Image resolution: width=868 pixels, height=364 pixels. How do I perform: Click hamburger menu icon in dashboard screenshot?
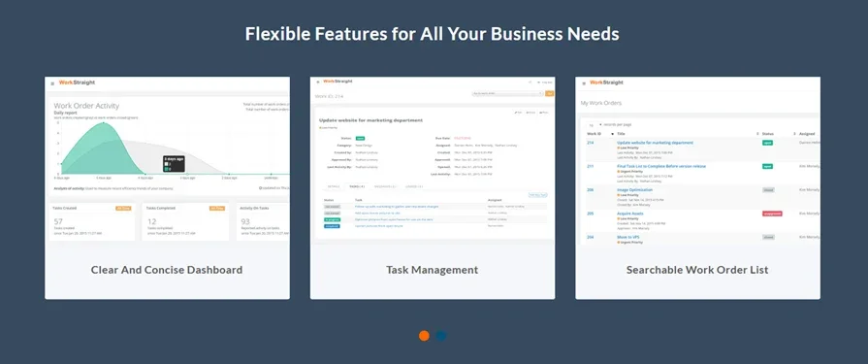[52, 83]
